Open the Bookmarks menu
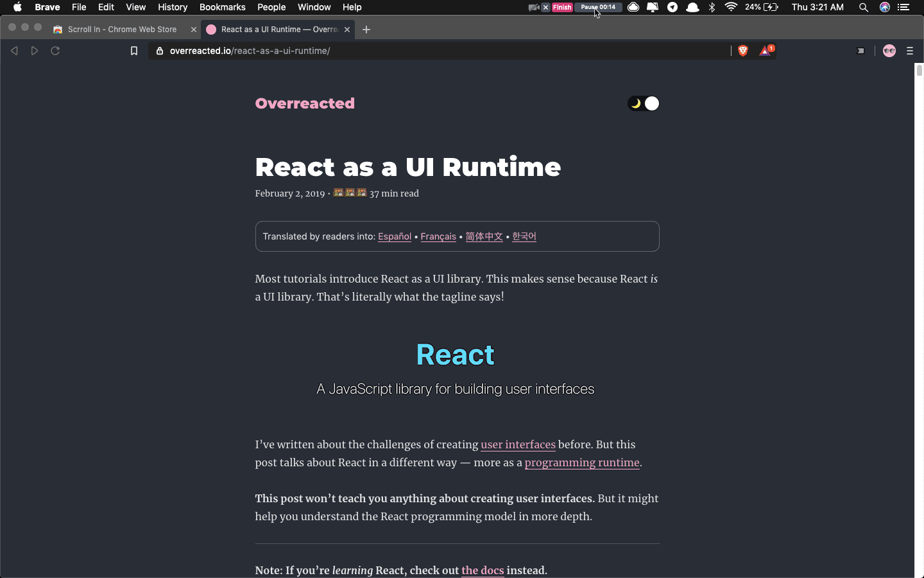Image resolution: width=924 pixels, height=578 pixels. (x=222, y=7)
